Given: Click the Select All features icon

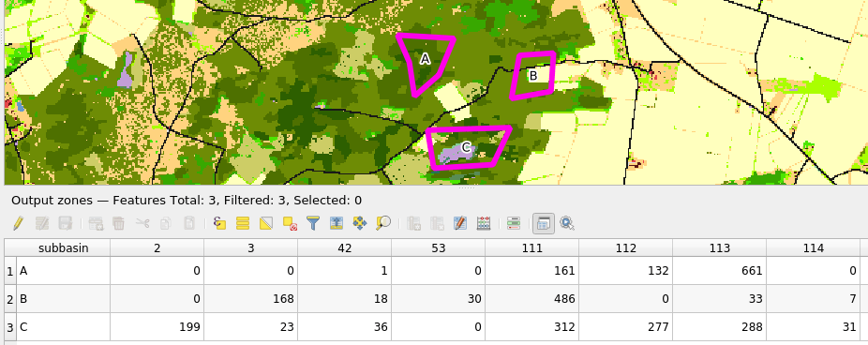Looking at the screenshot, I should click(243, 223).
